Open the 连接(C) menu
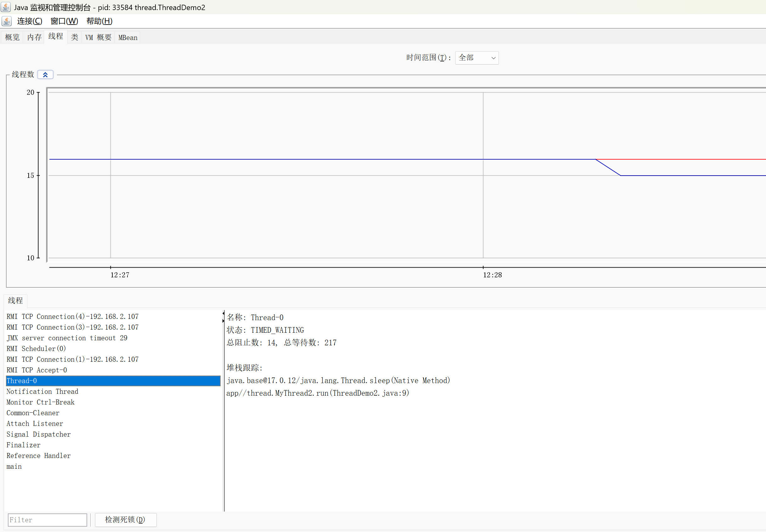This screenshot has width=766, height=532. coord(30,21)
